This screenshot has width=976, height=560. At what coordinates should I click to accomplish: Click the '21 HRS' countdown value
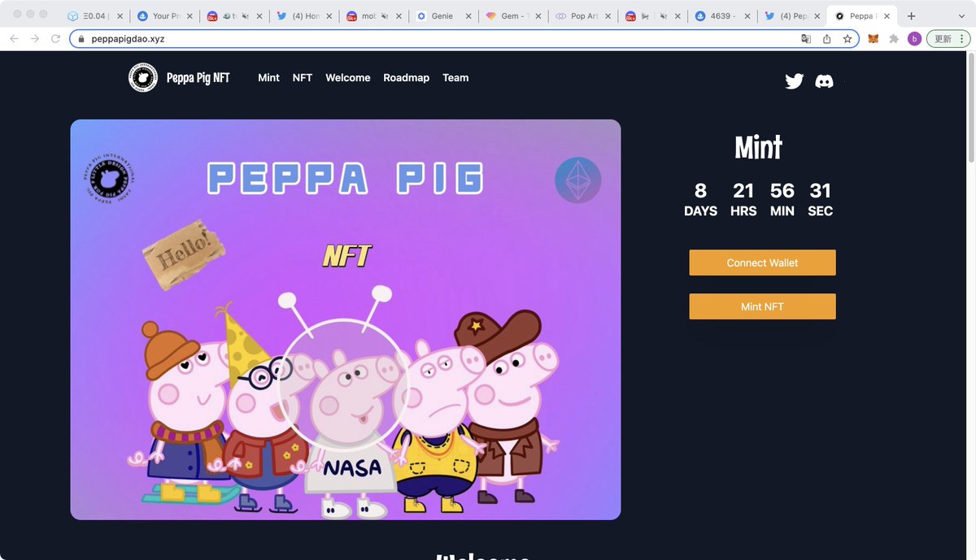click(743, 200)
